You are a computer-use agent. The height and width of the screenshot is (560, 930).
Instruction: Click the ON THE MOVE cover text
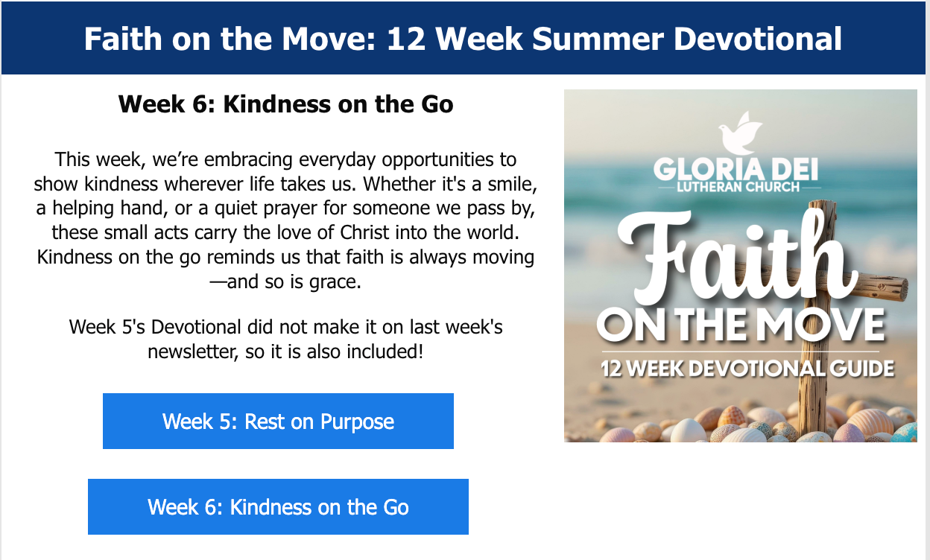[740, 324]
